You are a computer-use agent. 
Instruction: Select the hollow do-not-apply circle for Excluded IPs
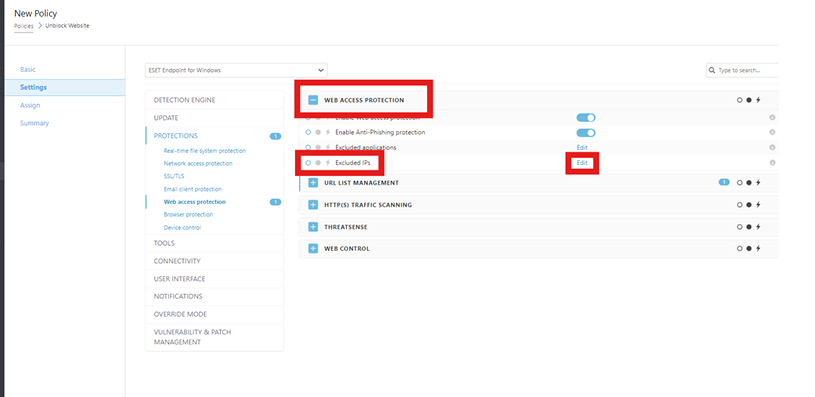(x=308, y=163)
